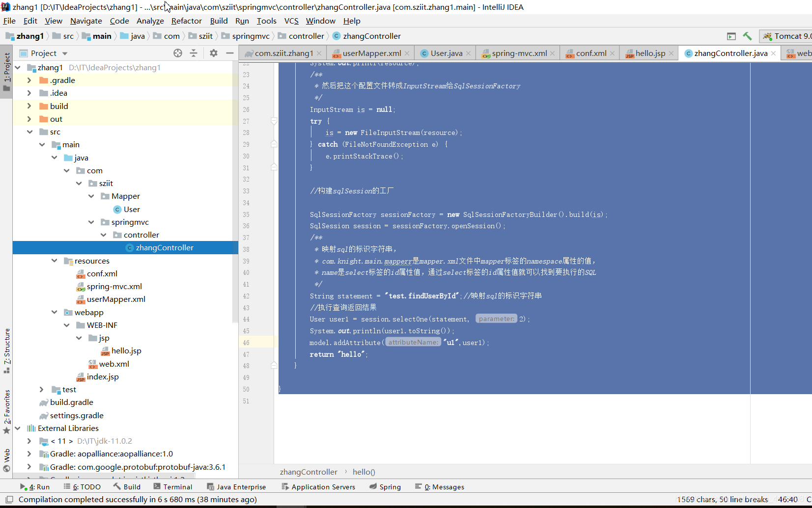Click the tool windows quick-access icon in status bar
The image size is (812, 508).
coord(9,499)
